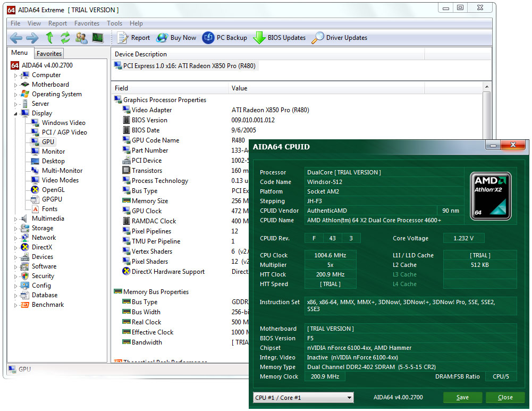Open the Monitor entry under Display
This screenshot has height=411, width=532.
[x=53, y=152]
